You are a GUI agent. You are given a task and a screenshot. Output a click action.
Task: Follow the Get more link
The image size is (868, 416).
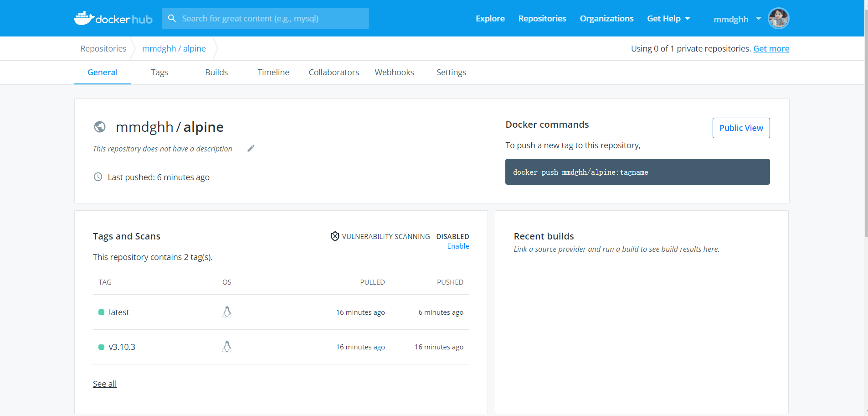click(x=771, y=49)
